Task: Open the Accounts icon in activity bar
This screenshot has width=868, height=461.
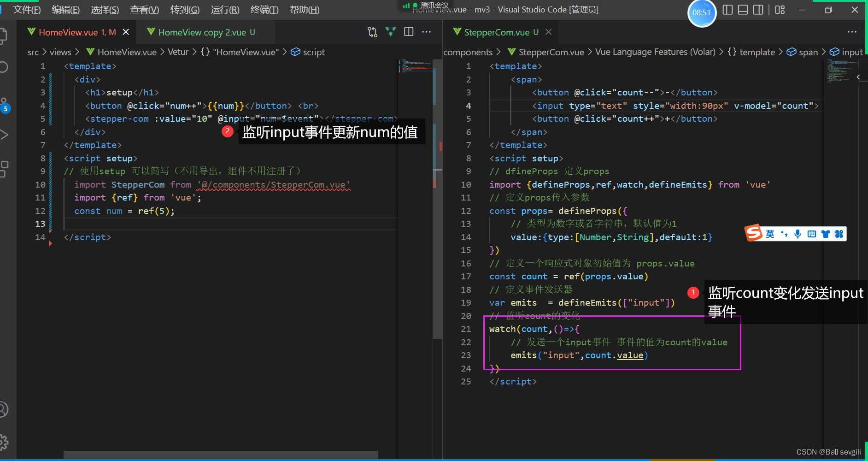Action: coord(4,409)
